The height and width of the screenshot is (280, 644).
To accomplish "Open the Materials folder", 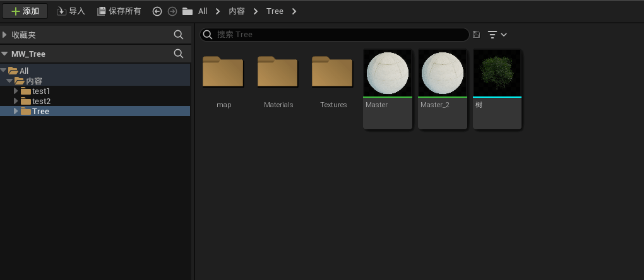I will (x=278, y=73).
